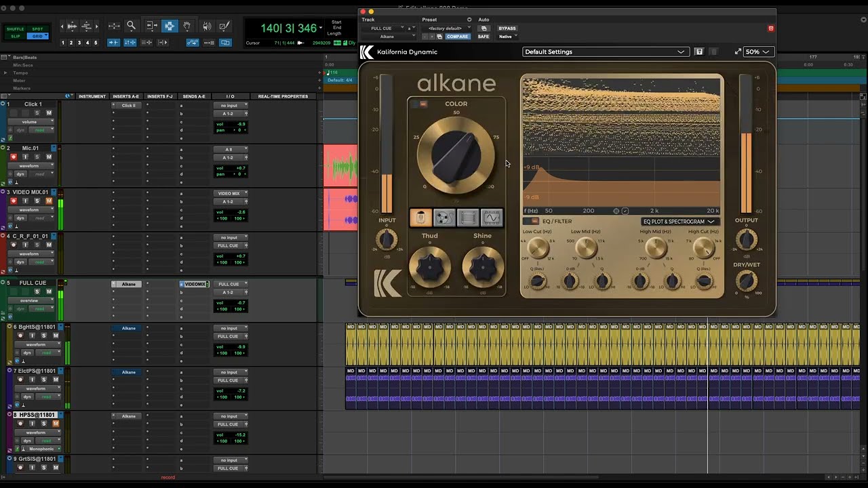The image size is (868, 488).
Task: Click the large COLOR knob
Action: (x=456, y=154)
